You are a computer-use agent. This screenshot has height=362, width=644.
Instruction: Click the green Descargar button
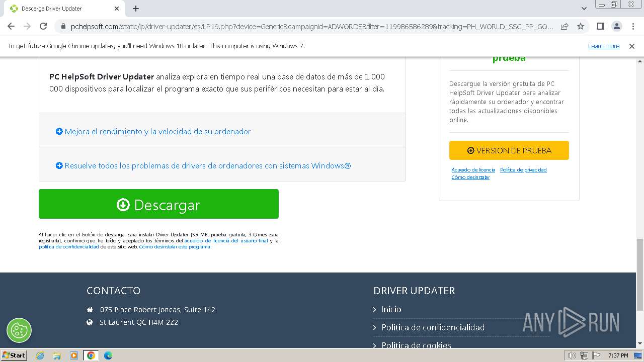click(x=158, y=204)
